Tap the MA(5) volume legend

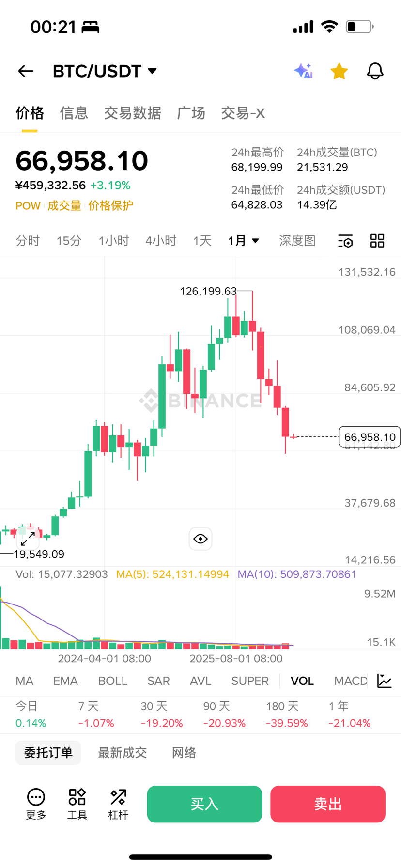172,574
